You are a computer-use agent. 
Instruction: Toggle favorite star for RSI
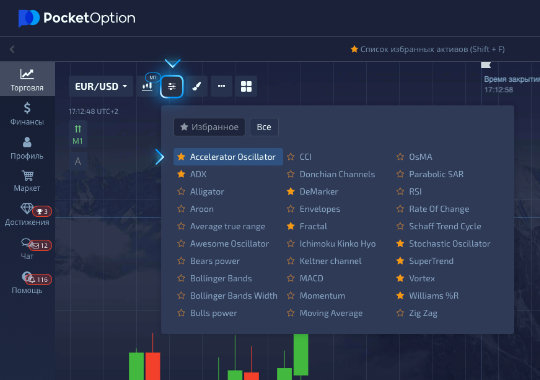click(x=400, y=192)
